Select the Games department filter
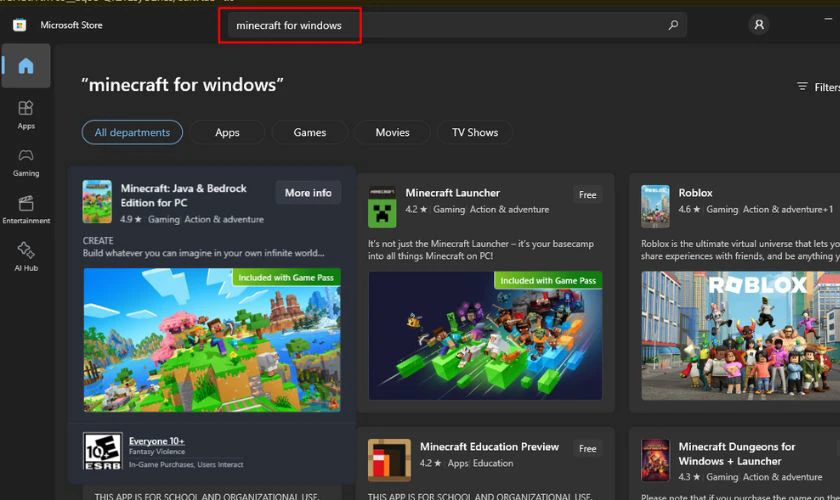This screenshot has height=500, width=840. (x=310, y=132)
